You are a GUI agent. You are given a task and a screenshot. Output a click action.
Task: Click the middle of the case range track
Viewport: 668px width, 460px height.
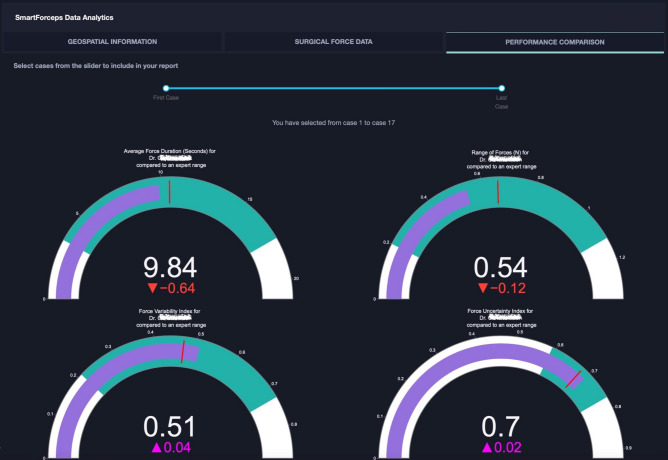click(334, 88)
